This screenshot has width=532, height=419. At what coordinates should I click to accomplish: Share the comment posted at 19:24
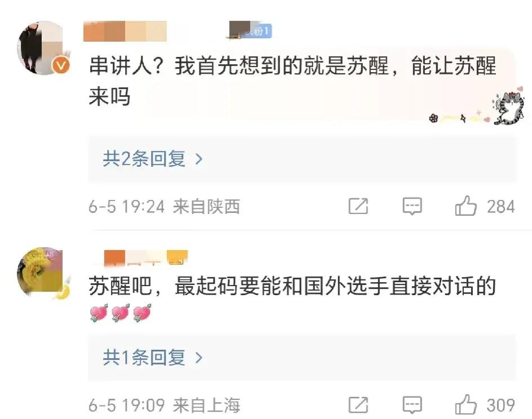point(358,206)
